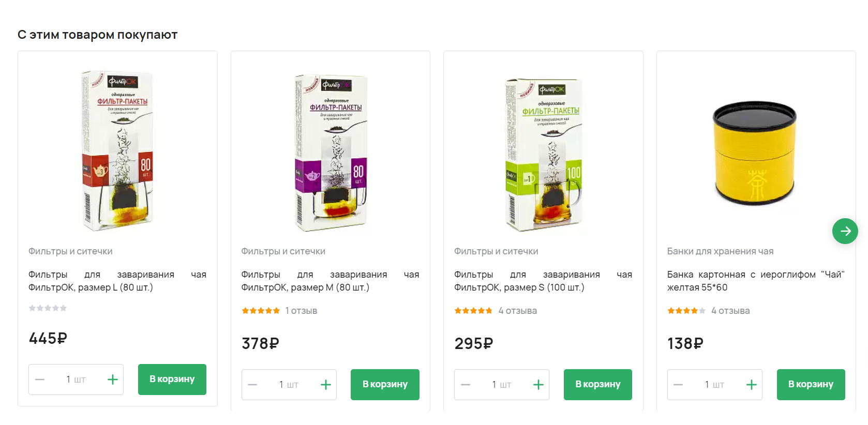Open product image of yellow tea jar

click(755, 153)
